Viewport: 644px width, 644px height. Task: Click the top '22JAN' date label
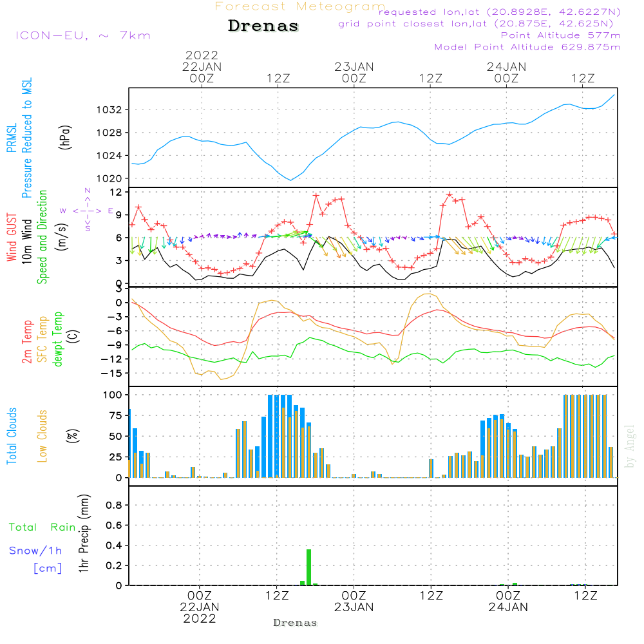coord(202,67)
